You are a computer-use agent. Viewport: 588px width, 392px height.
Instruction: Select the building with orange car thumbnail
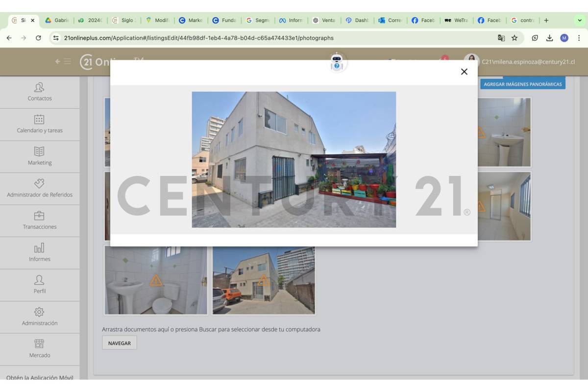264,280
